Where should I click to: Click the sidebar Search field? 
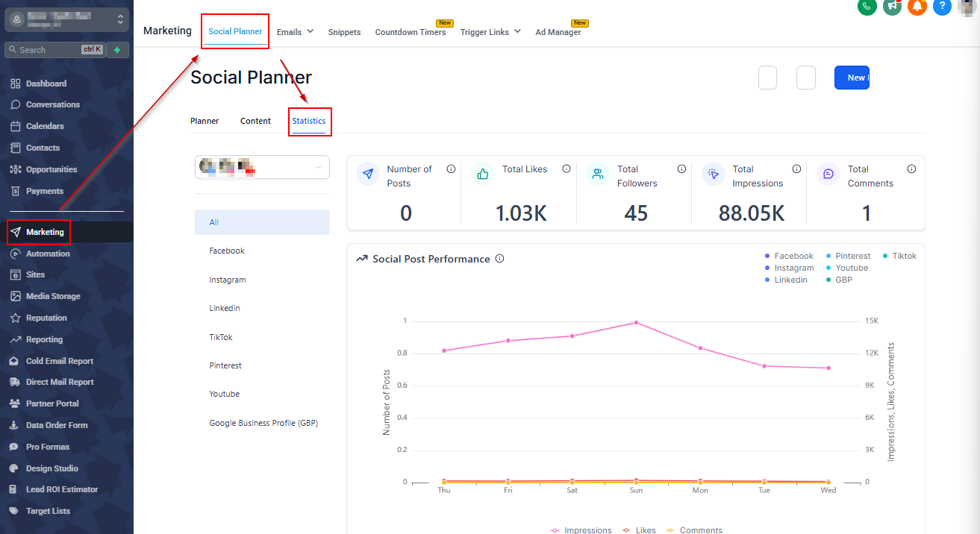coord(49,50)
